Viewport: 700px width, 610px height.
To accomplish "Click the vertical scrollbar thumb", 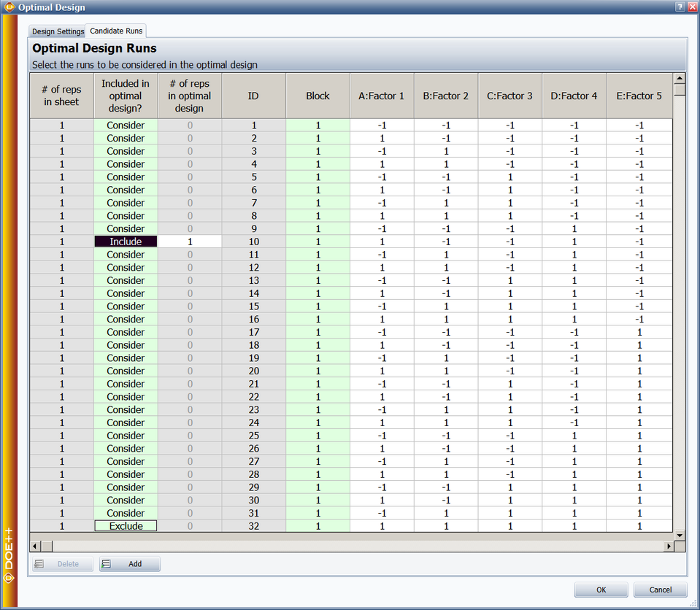I will (x=680, y=91).
